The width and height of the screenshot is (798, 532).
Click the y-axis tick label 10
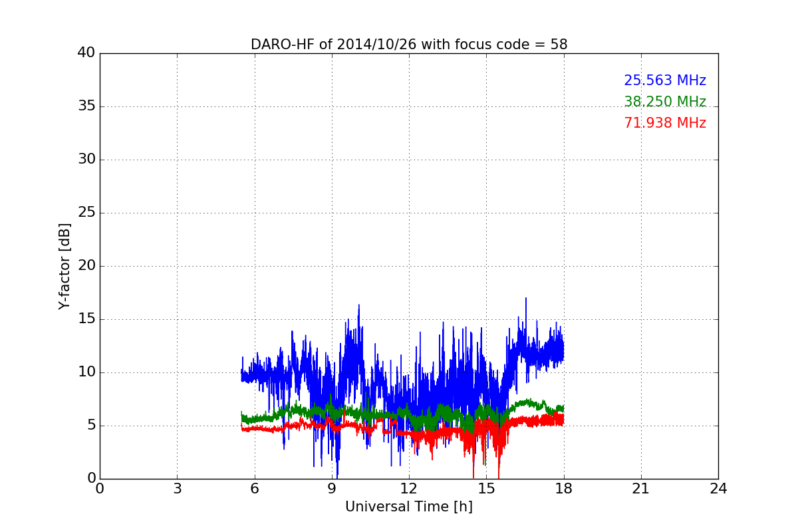(86, 372)
